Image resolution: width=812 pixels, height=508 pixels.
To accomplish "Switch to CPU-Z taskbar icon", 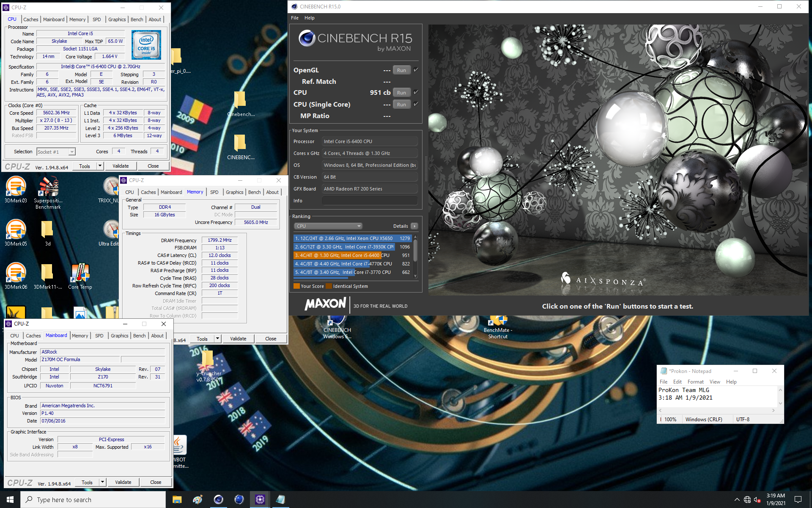I will 260,500.
